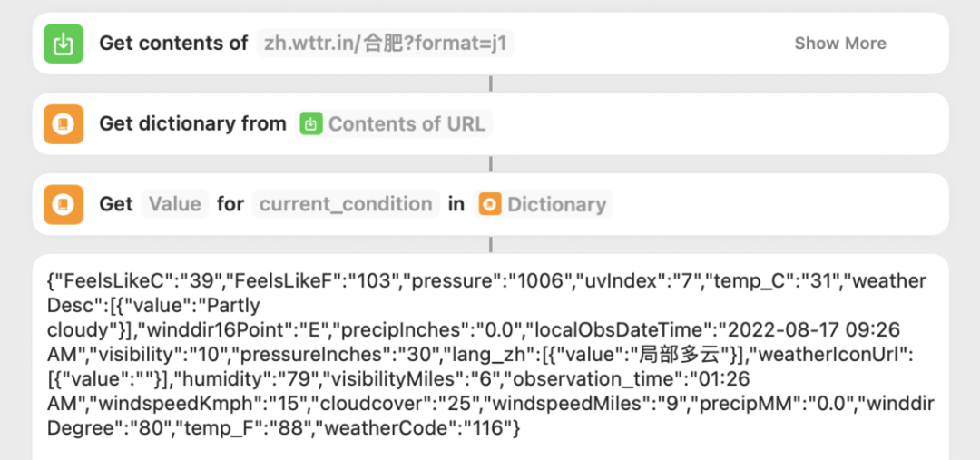Click the orange Get Dictionary action icon
980x460 pixels.
pyautogui.click(x=64, y=123)
